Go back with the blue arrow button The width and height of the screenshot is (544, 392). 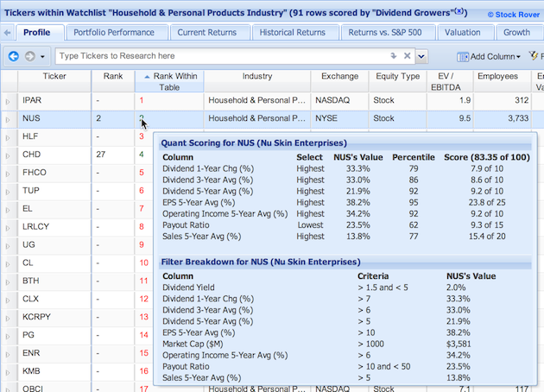(14, 56)
